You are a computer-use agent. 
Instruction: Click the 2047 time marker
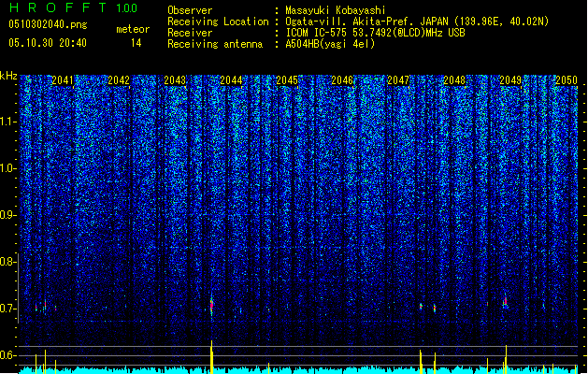click(x=398, y=80)
